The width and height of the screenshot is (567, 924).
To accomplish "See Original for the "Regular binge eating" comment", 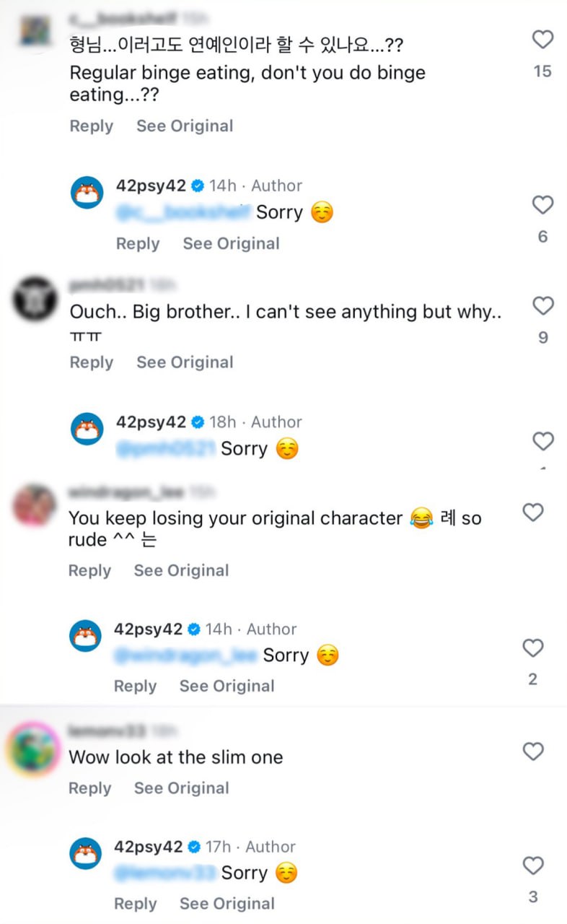I will click(x=185, y=126).
